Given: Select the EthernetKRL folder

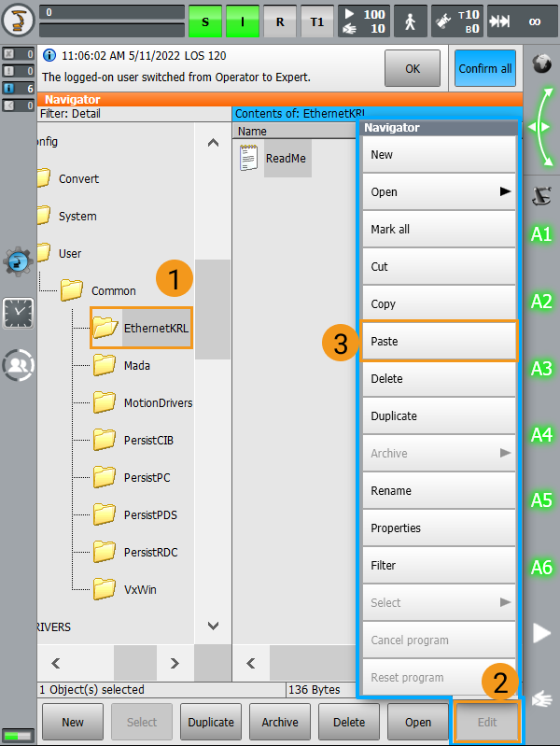Looking at the screenshot, I should pos(141,329).
